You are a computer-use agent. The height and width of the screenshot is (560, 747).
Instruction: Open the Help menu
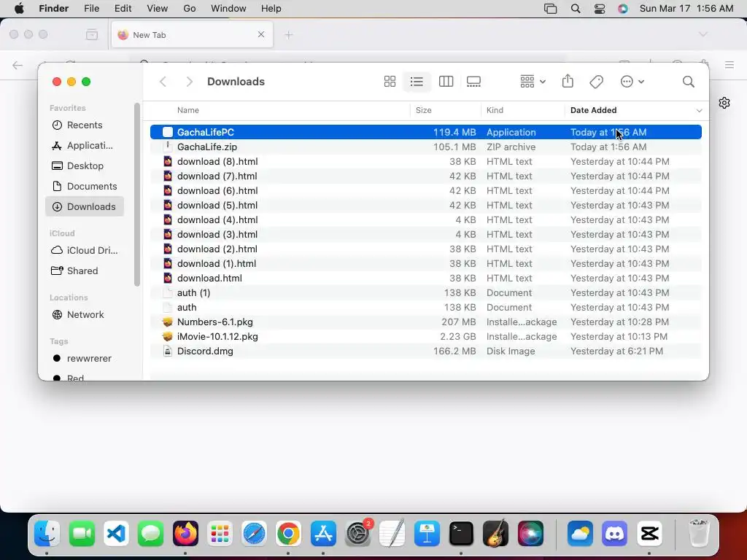coord(271,9)
